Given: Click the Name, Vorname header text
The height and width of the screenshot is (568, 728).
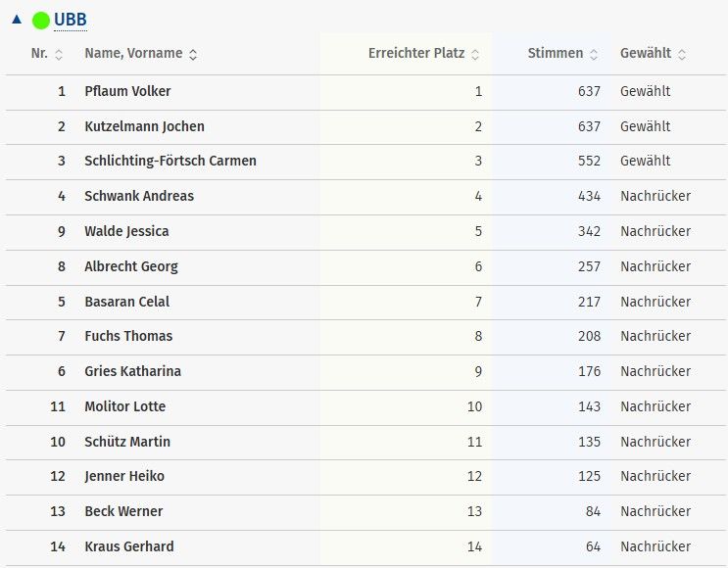Looking at the screenshot, I should coord(133,54).
